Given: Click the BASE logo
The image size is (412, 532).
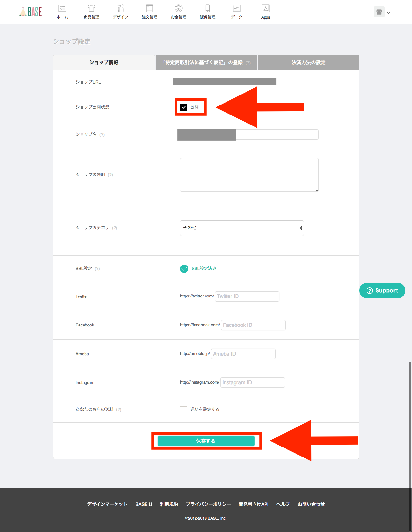Looking at the screenshot, I should tap(31, 12).
